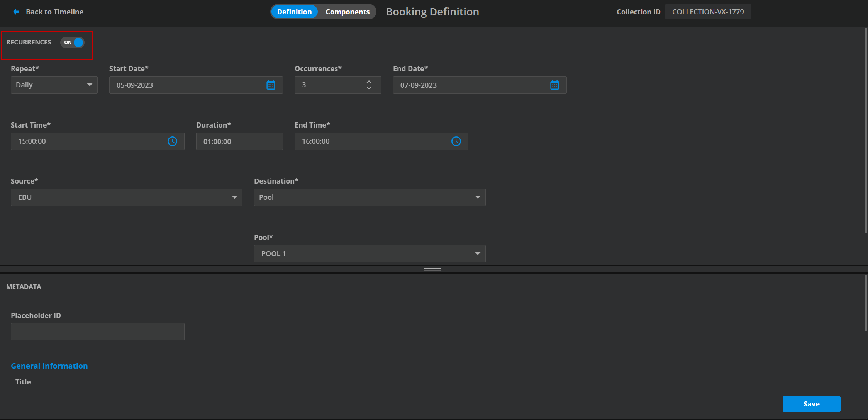Increase Occurrences with up arrow
Image resolution: width=868 pixels, height=420 pixels.
369,82
